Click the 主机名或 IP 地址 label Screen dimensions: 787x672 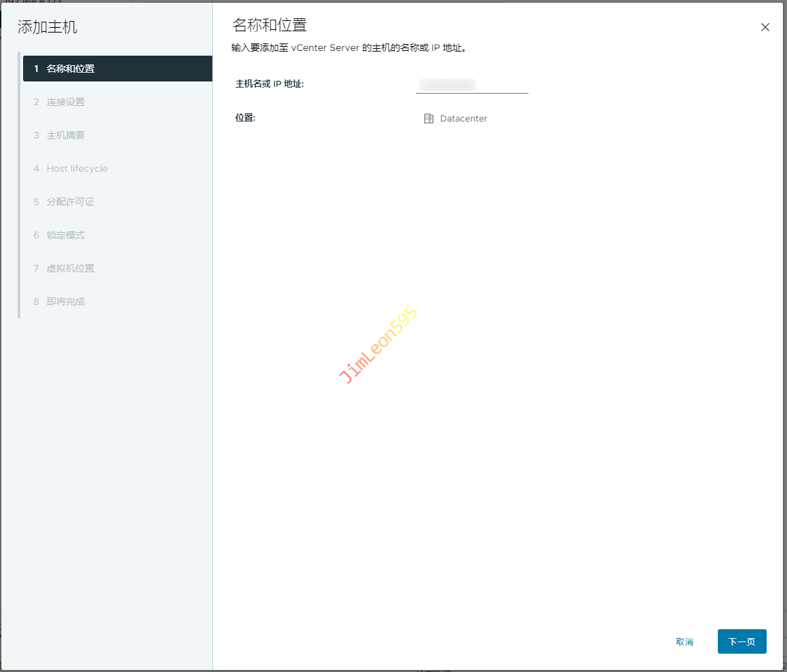[269, 84]
